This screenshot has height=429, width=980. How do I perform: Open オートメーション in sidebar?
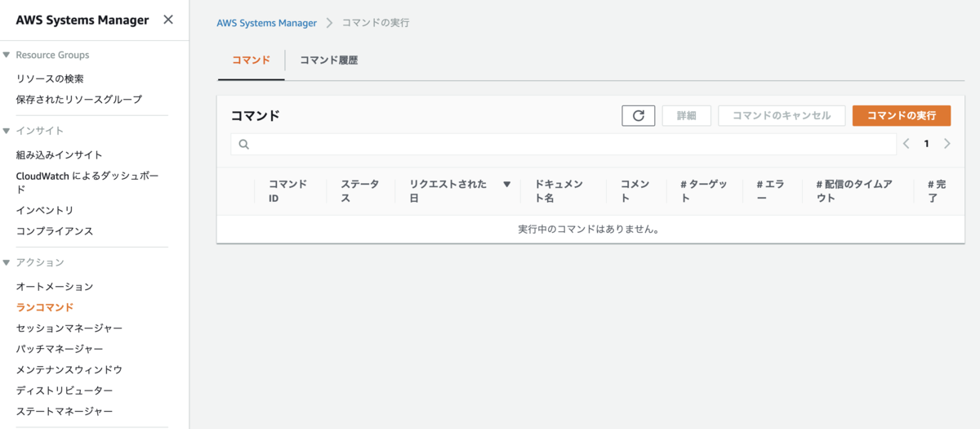tap(55, 287)
